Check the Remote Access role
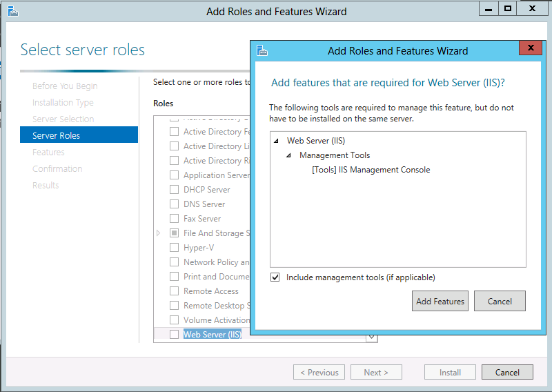Viewport: 552px width, 392px height. (175, 291)
